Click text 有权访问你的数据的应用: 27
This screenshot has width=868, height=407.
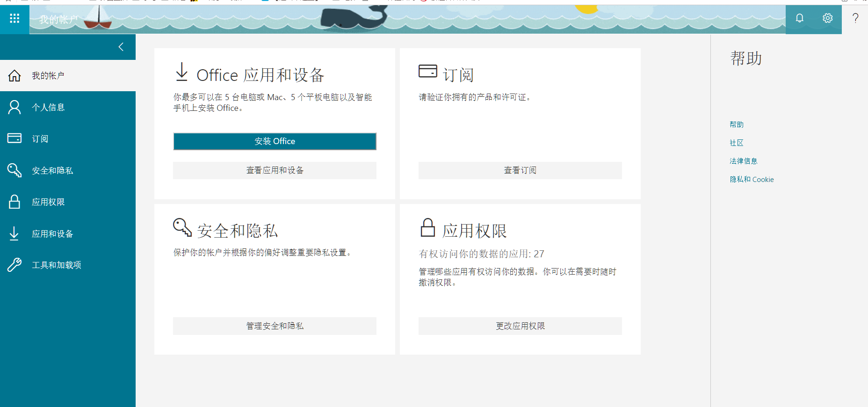click(x=482, y=254)
